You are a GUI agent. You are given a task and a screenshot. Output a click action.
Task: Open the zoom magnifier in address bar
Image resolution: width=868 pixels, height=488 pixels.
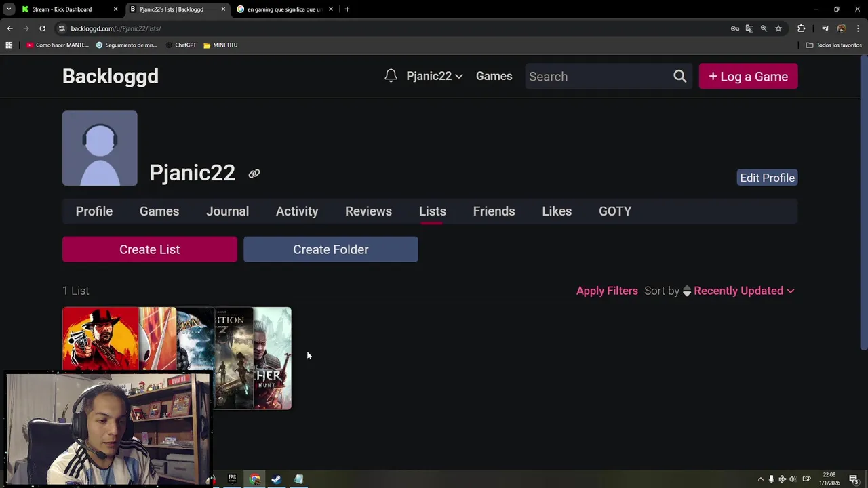click(x=764, y=28)
